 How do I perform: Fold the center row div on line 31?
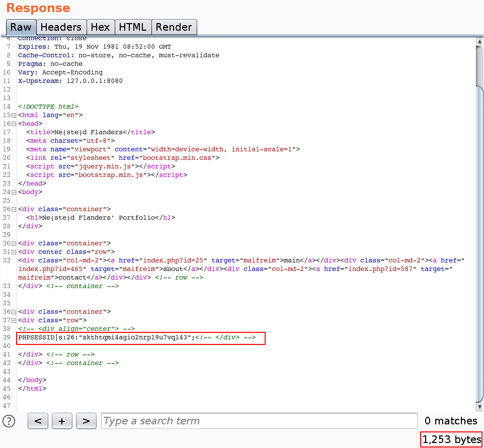[x=14, y=252]
